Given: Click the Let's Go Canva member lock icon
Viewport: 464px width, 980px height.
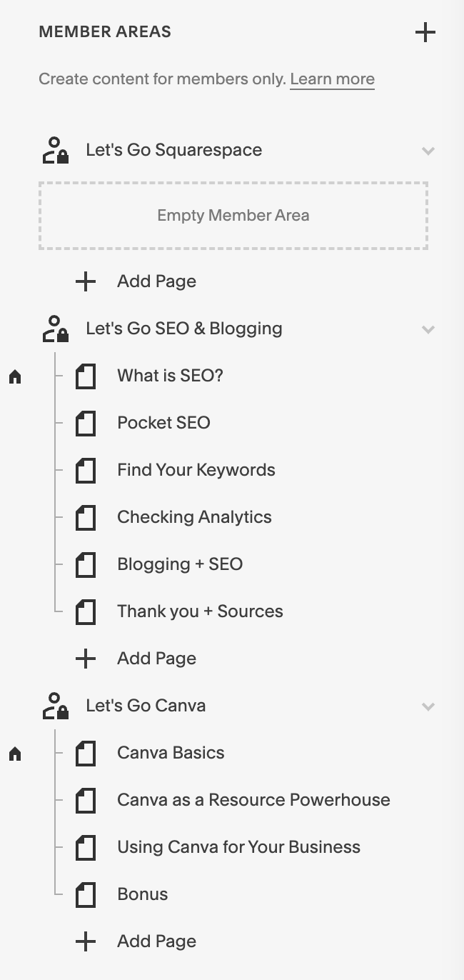Looking at the screenshot, I should 56,706.
